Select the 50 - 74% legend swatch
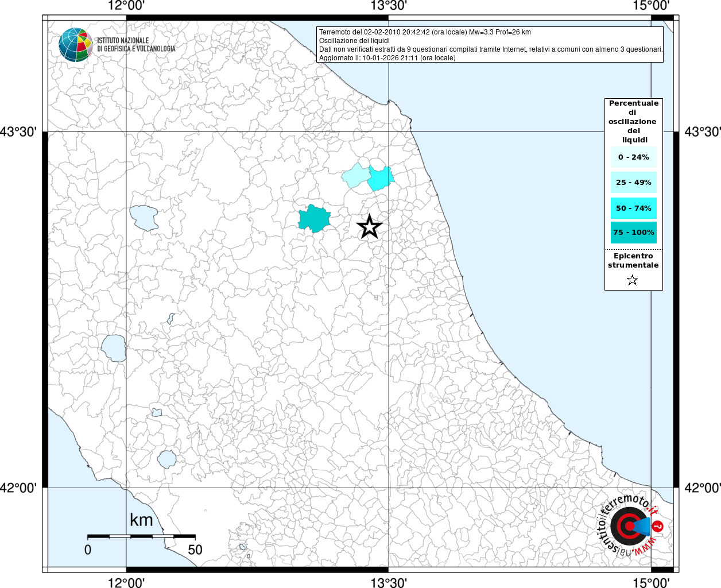The height and width of the screenshot is (588, 721). coord(633,208)
